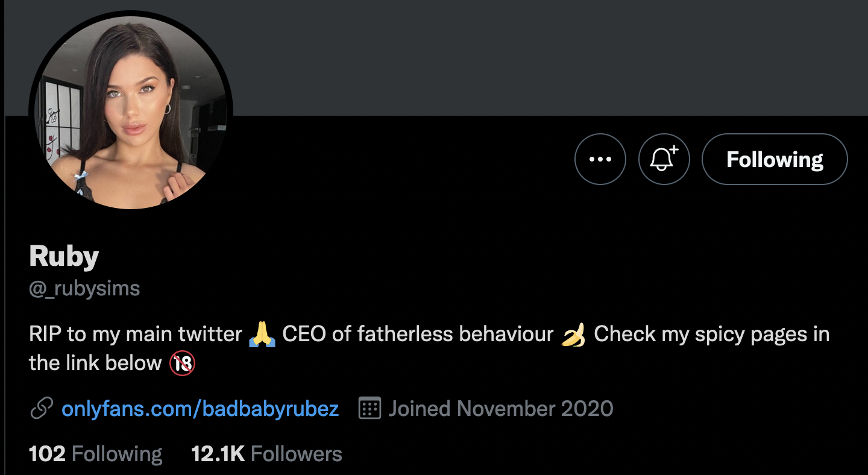Click the display name Ruby
The image size is (868, 475).
click(64, 257)
